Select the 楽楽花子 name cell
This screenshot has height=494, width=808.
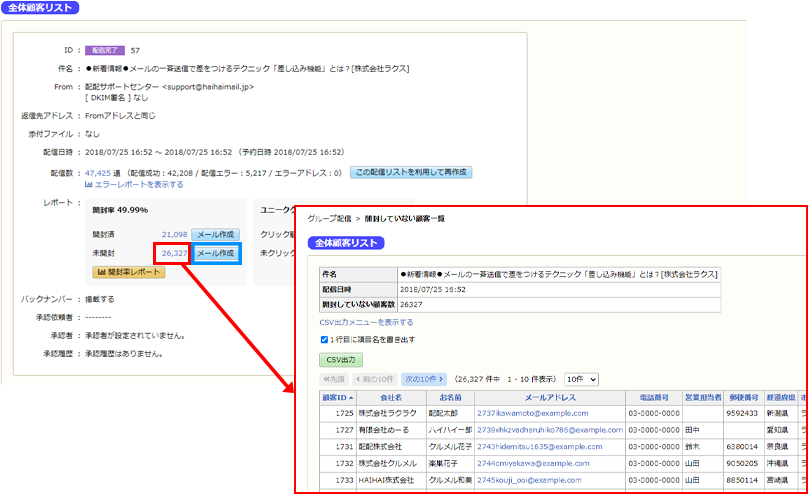450,463
